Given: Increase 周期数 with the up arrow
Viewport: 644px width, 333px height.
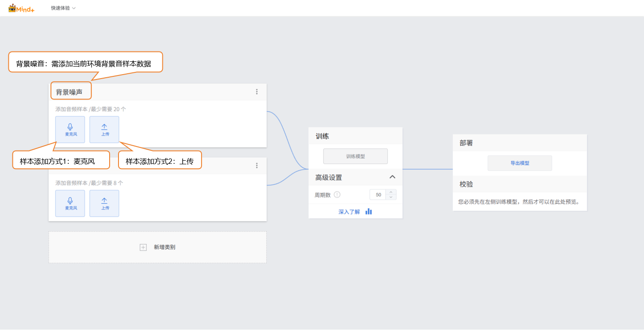Looking at the screenshot, I should click(391, 192).
